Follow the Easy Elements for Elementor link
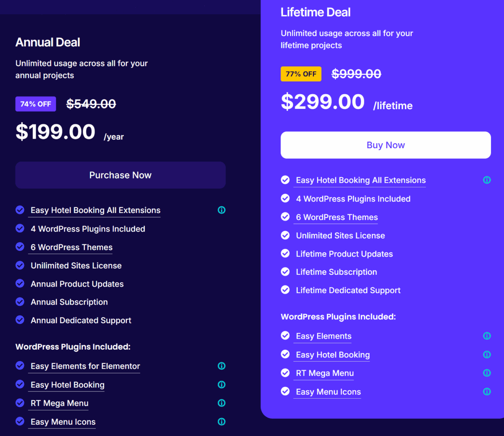The image size is (504, 436). click(85, 366)
